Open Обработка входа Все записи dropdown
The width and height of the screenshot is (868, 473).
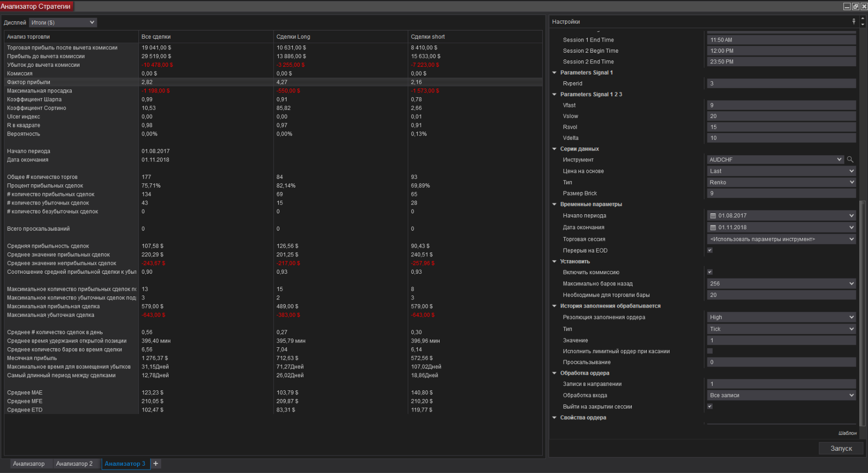click(781, 395)
